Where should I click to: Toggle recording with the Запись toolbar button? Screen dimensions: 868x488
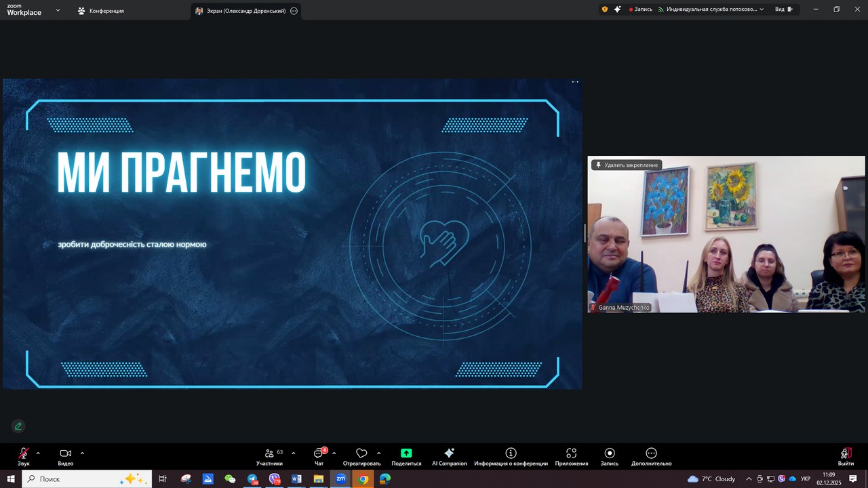pos(609,454)
